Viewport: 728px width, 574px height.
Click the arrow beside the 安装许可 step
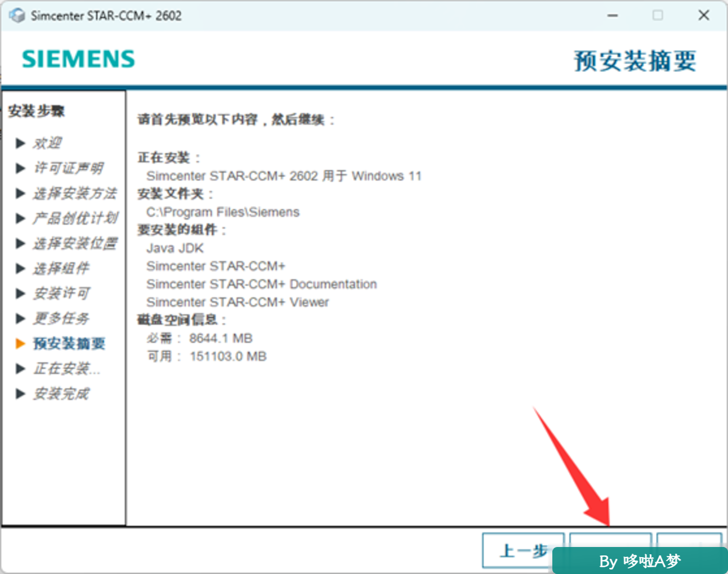21,293
